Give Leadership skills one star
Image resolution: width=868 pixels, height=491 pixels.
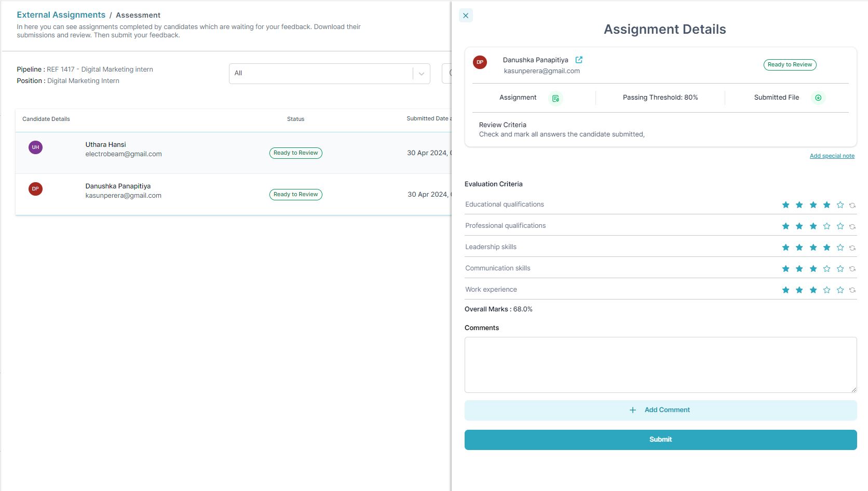tap(786, 248)
